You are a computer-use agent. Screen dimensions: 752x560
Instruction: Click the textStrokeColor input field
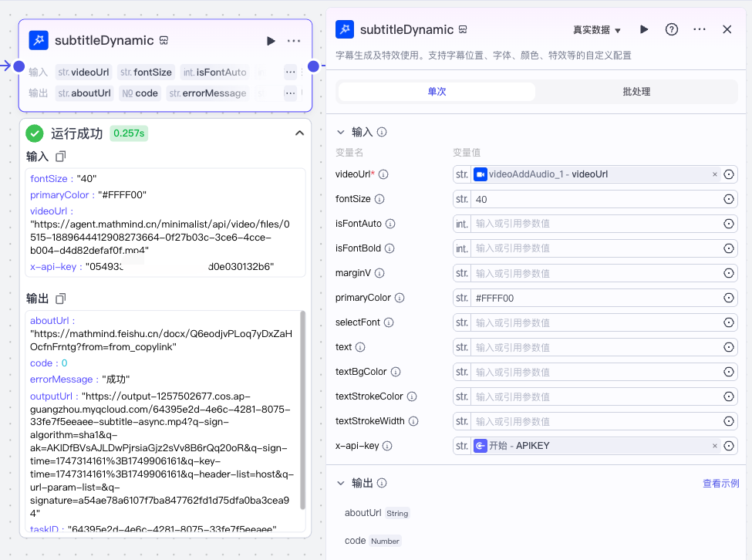pyautogui.click(x=595, y=397)
